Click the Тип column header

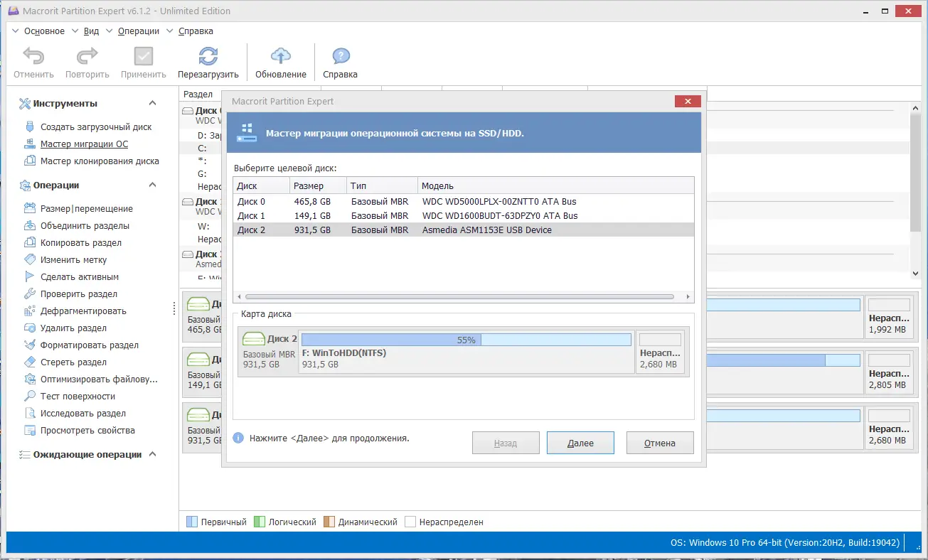point(383,185)
